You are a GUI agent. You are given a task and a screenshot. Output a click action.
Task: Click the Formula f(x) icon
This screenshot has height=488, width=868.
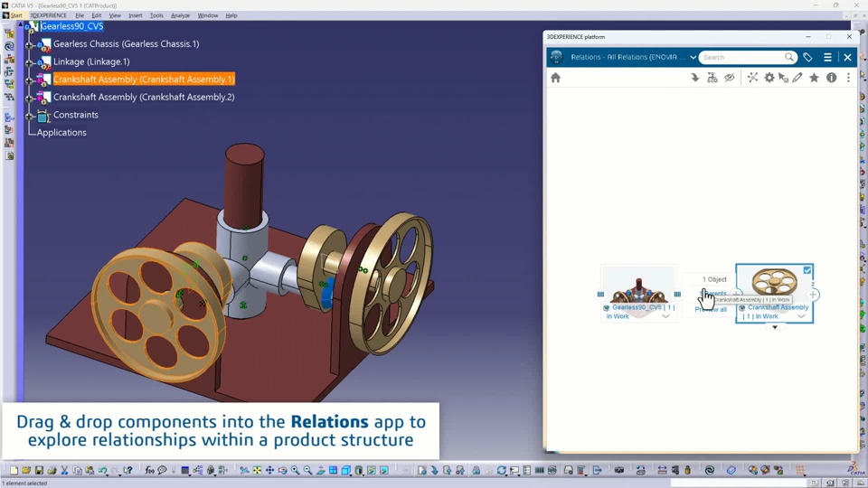click(149, 470)
